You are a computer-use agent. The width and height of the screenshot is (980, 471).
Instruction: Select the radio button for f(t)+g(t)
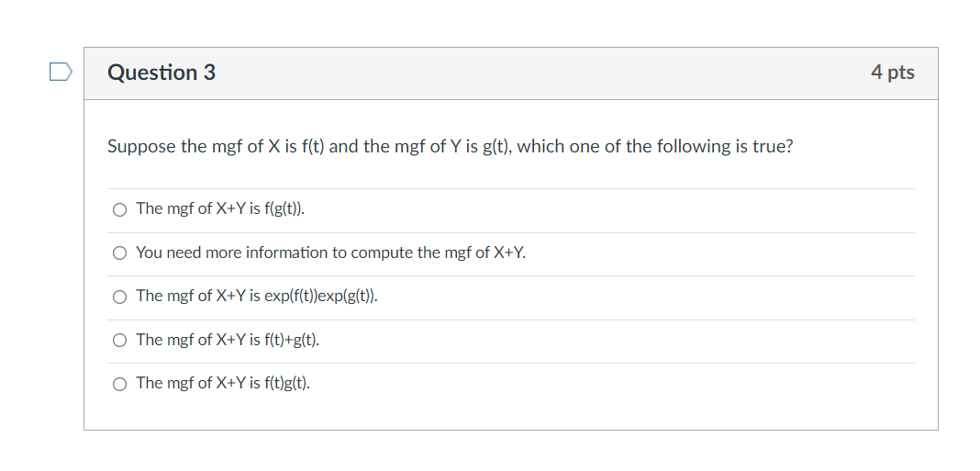[x=120, y=341]
